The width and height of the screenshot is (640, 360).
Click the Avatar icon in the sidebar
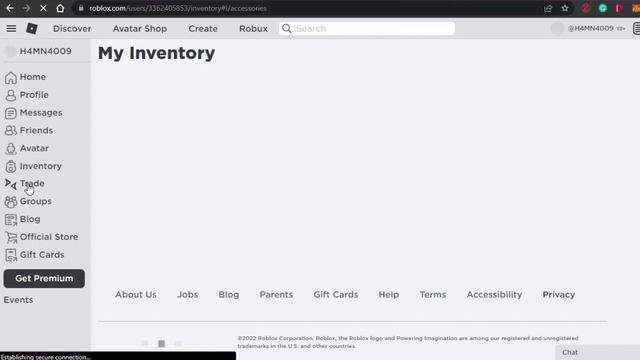coord(11,149)
